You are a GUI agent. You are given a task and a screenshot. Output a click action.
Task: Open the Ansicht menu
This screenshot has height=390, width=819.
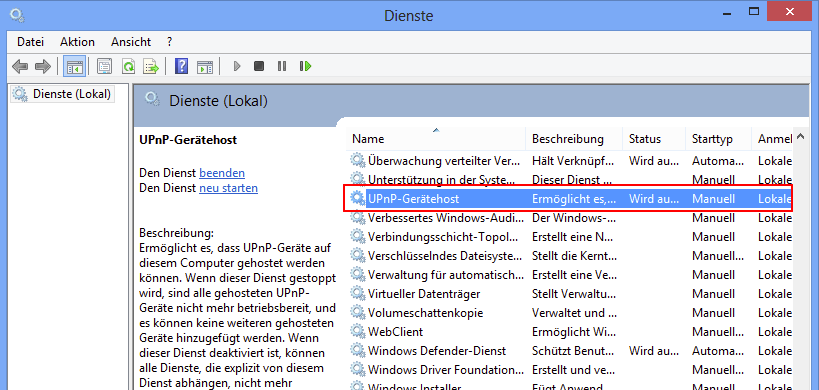(x=131, y=42)
